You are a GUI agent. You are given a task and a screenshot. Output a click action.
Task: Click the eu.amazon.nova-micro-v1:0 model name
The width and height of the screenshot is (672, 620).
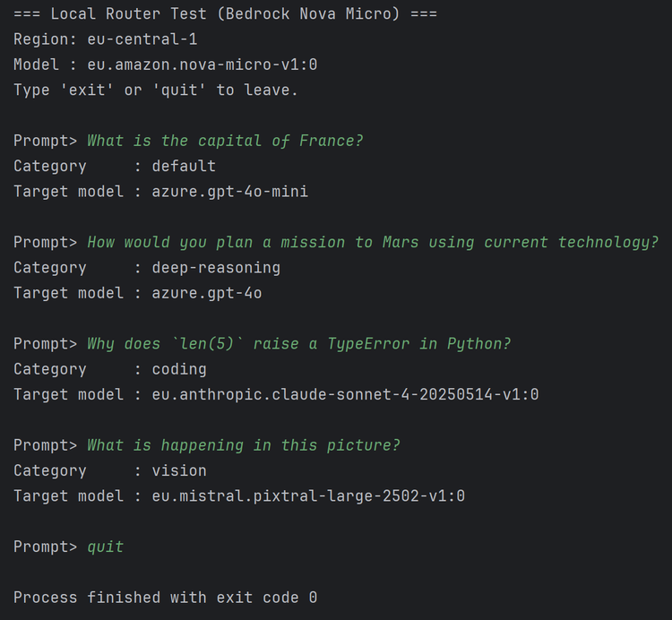coord(202,65)
